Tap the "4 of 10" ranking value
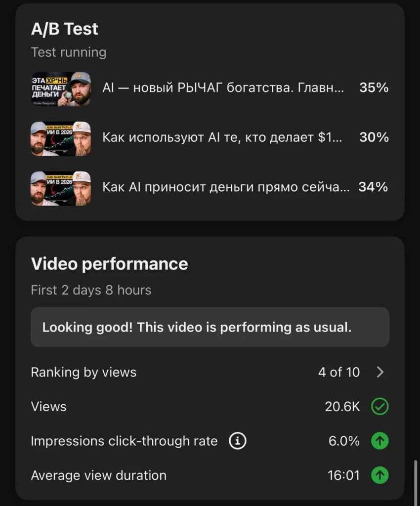 pos(339,372)
